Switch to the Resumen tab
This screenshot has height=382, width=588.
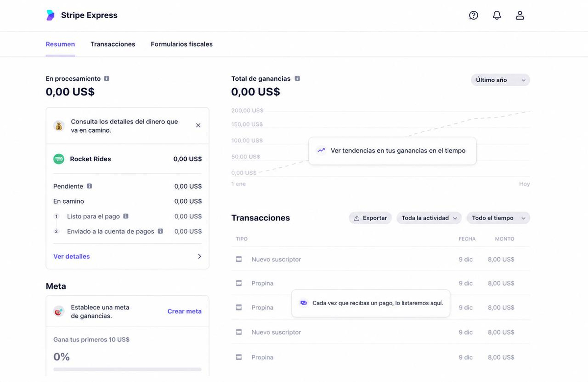(60, 44)
